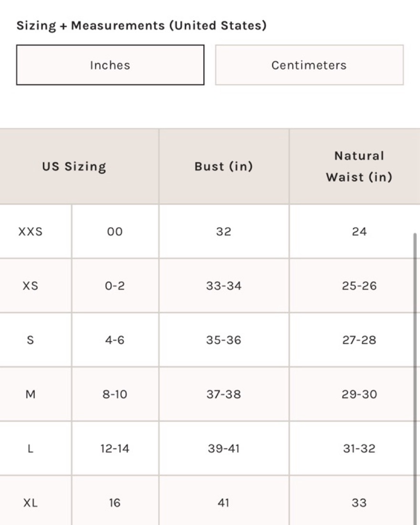Switch measurements to Centimeters
The width and height of the screenshot is (420, 525).
point(309,65)
